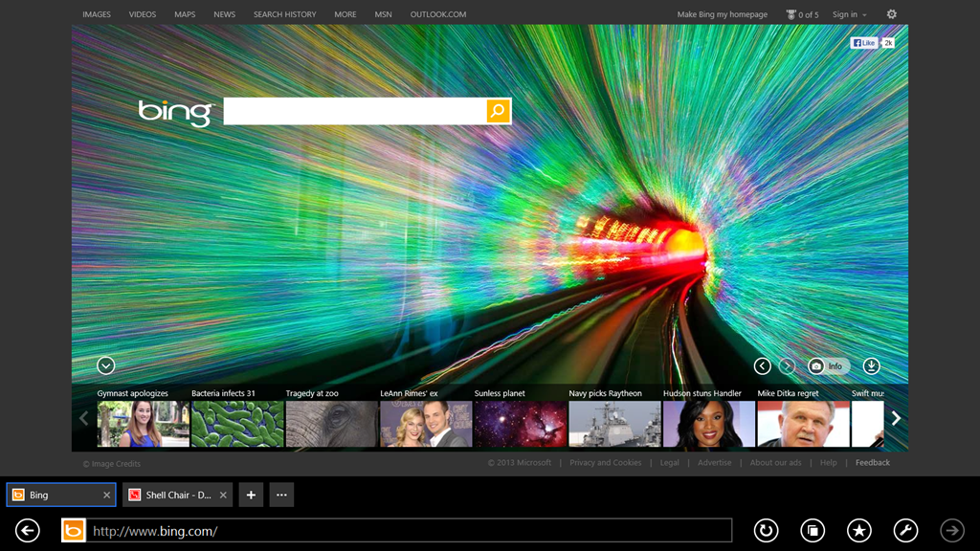Click the address bar showing bing.com URL

tap(410, 530)
